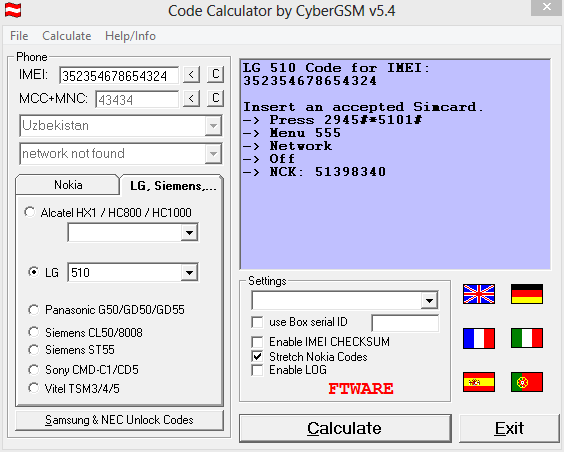Click IMEI backspace arrow button
The width and height of the screenshot is (564, 452).
pyautogui.click(x=191, y=75)
